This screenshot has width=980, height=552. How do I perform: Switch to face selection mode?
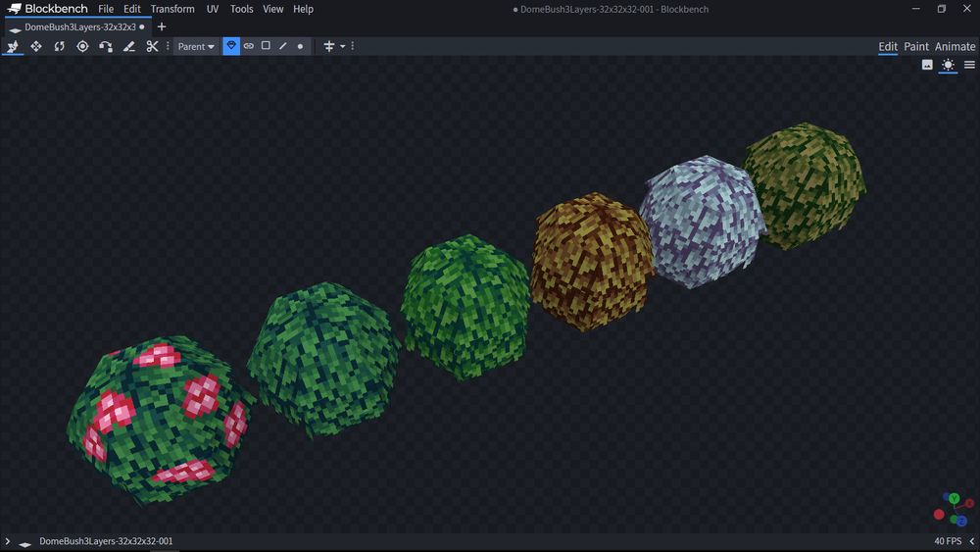[x=266, y=46]
